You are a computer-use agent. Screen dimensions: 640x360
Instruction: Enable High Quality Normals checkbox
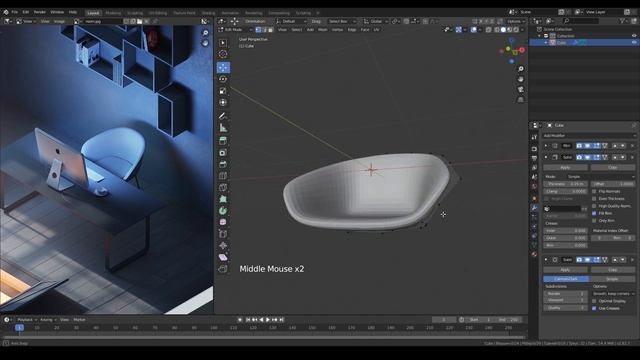594,206
